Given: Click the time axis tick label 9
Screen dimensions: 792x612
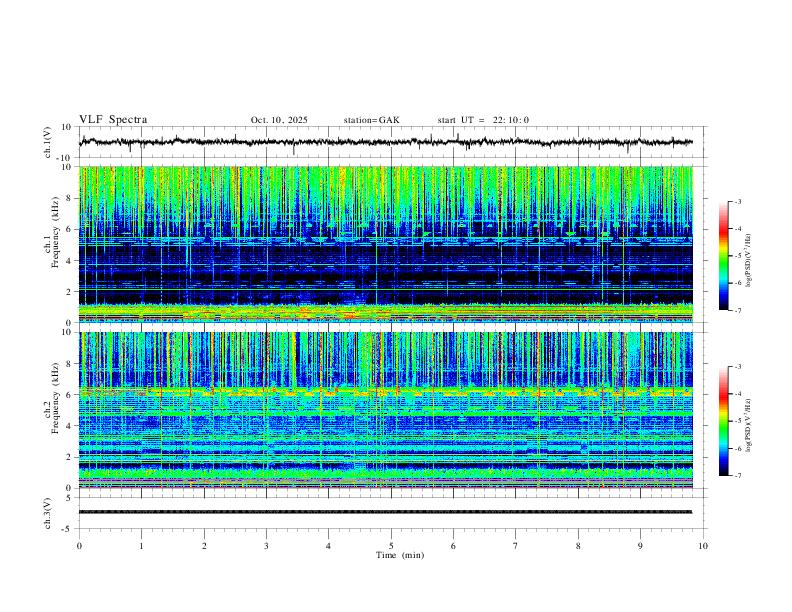Looking at the screenshot, I should pyautogui.click(x=640, y=546).
